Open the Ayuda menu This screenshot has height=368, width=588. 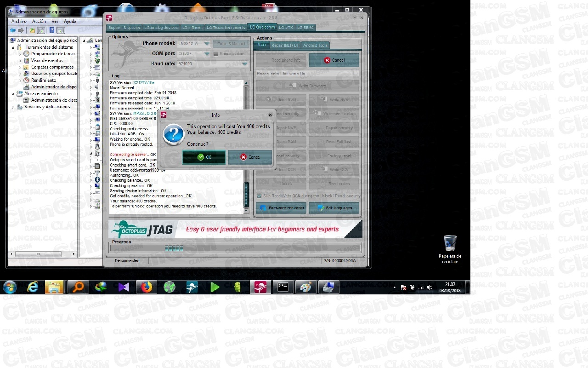pos(70,21)
